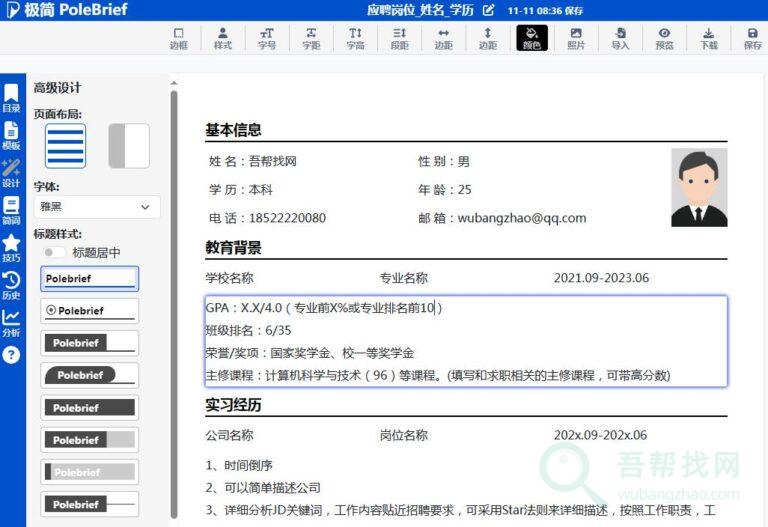Open the 字号 font size tool
The width and height of the screenshot is (768, 527).
tap(267, 38)
